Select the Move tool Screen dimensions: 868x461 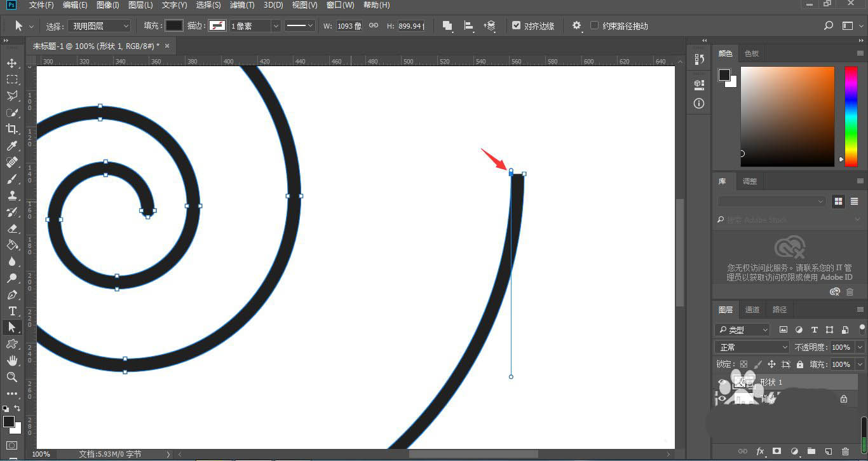click(x=11, y=63)
